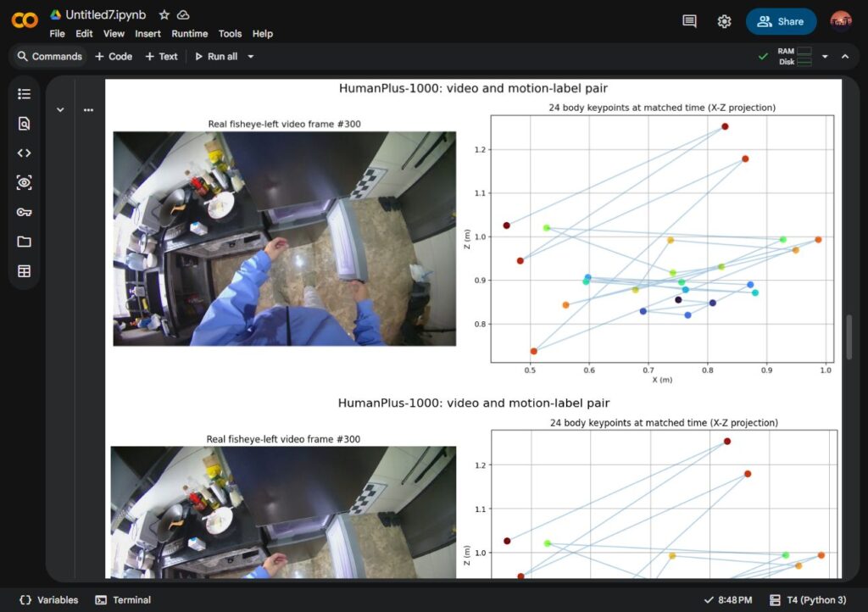This screenshot has height=612, width=868.
Task: Collapse the output cell chevron
Action: [x=60, y=109]
